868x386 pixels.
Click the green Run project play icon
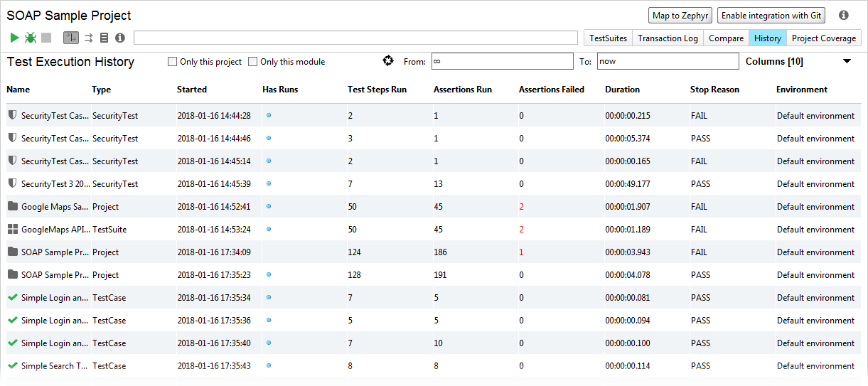tap(15, 38)
